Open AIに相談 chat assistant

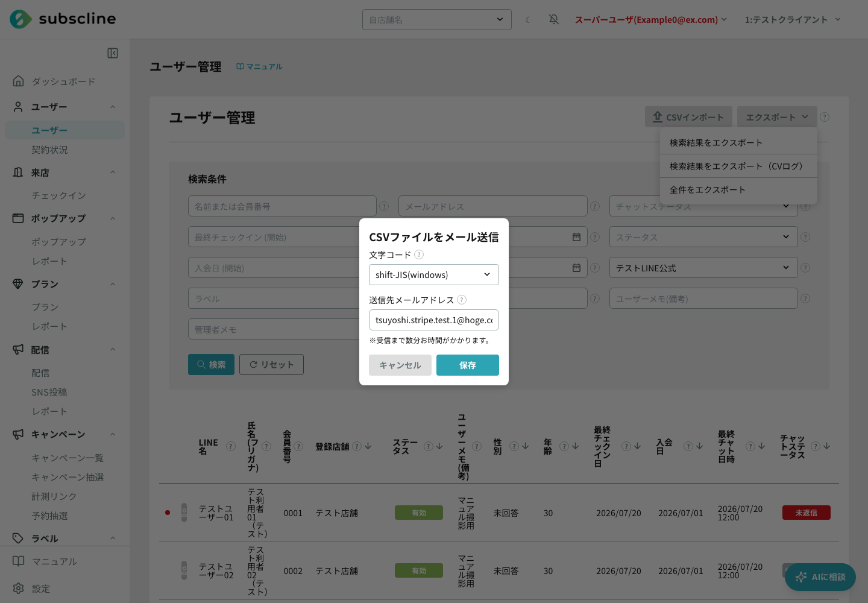coord(820,577)
